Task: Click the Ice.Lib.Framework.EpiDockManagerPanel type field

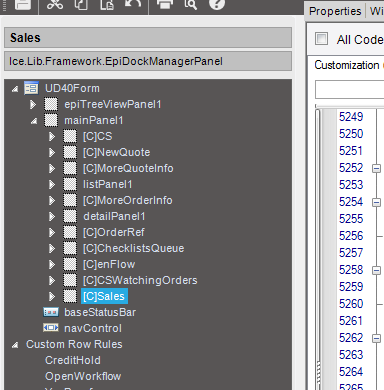Action: (148, 61)
